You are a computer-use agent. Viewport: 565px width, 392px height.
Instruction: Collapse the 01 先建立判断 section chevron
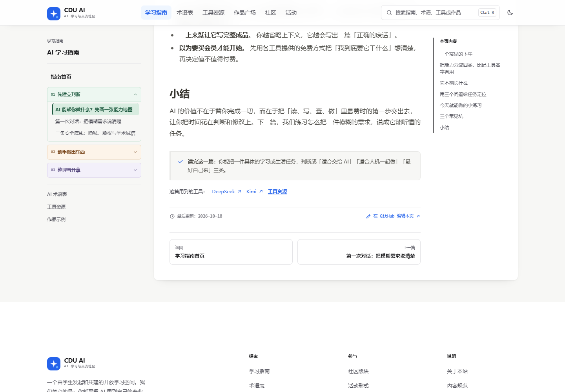135,94
